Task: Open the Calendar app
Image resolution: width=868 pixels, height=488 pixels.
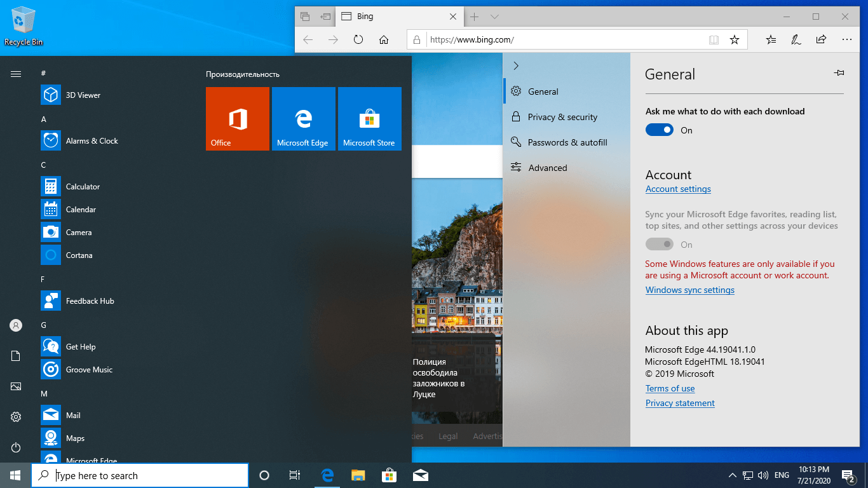Action: [x=83, y=210]
